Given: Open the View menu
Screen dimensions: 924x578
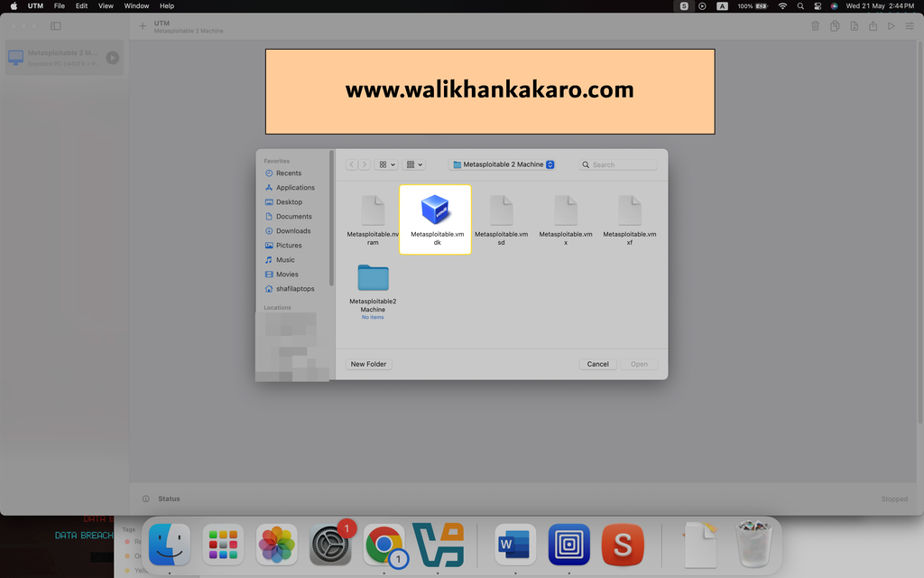Looking at the screenshot, I should [x=106, y=6].
